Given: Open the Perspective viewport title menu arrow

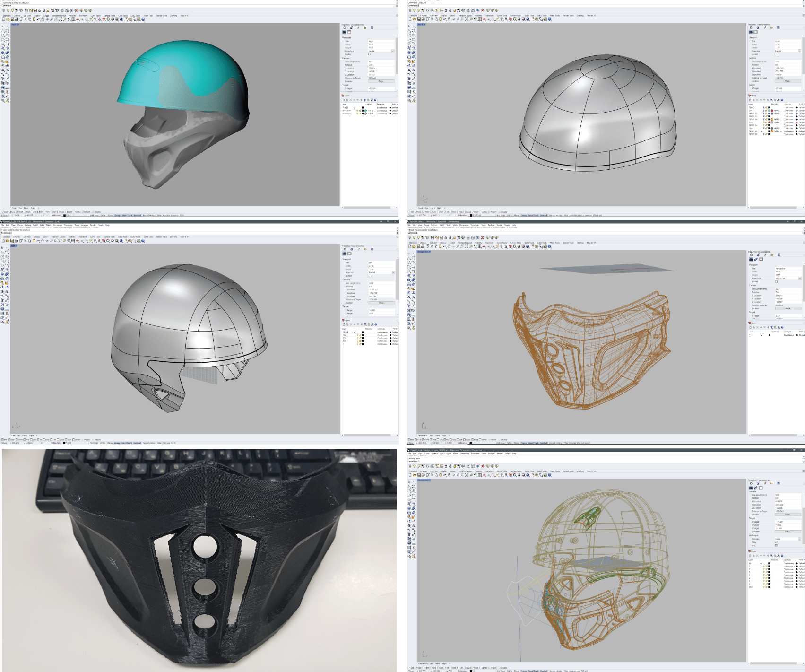Looking at the screenshot, I should point(429,252).
